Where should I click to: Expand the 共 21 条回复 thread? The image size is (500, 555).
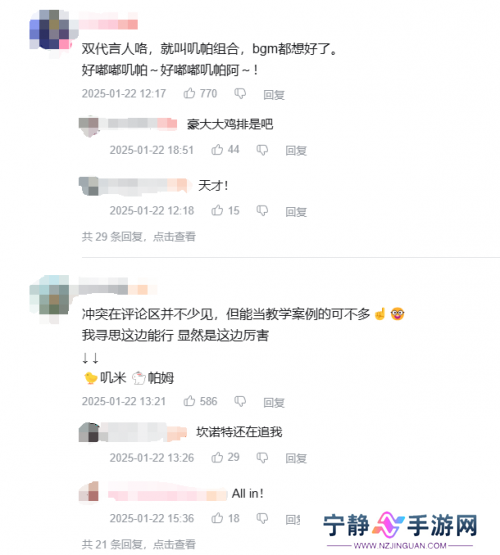[139, 544]
